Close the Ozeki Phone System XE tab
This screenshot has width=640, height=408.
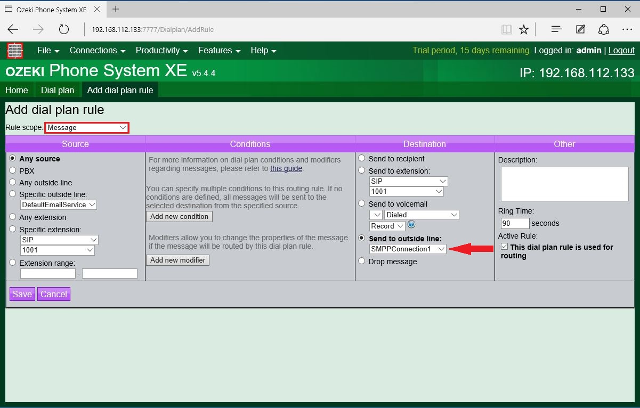pyautogui.click(x=97, y=9)
